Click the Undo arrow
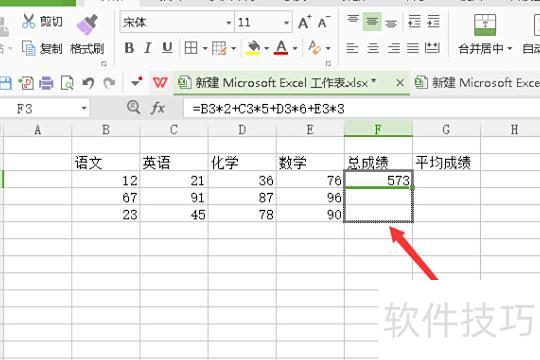The height and width of the screenshot is (360, 540). (88, 83)
